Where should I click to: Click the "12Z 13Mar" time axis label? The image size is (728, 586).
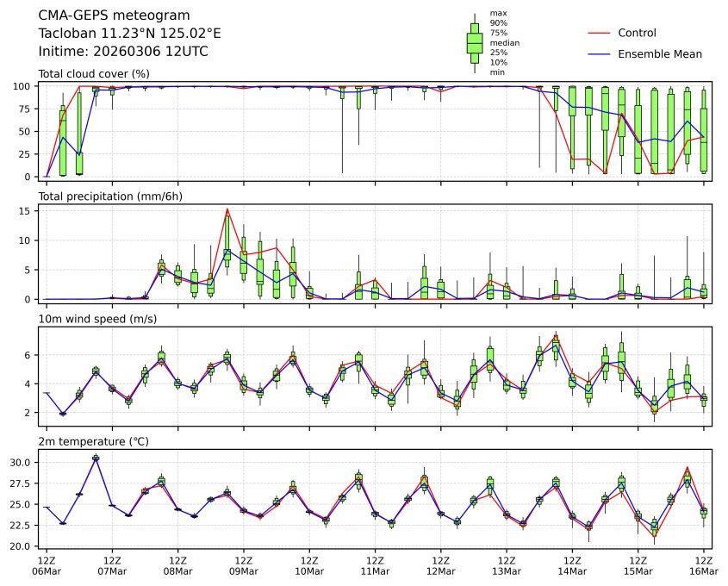[x=507, y=566]
